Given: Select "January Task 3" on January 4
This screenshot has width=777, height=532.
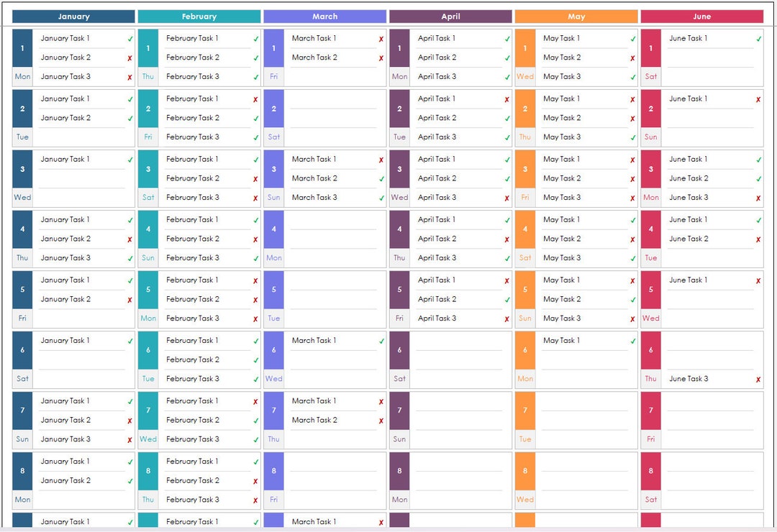Looking at the screenshot, I should pyautogui.click(x=65, y=257).
